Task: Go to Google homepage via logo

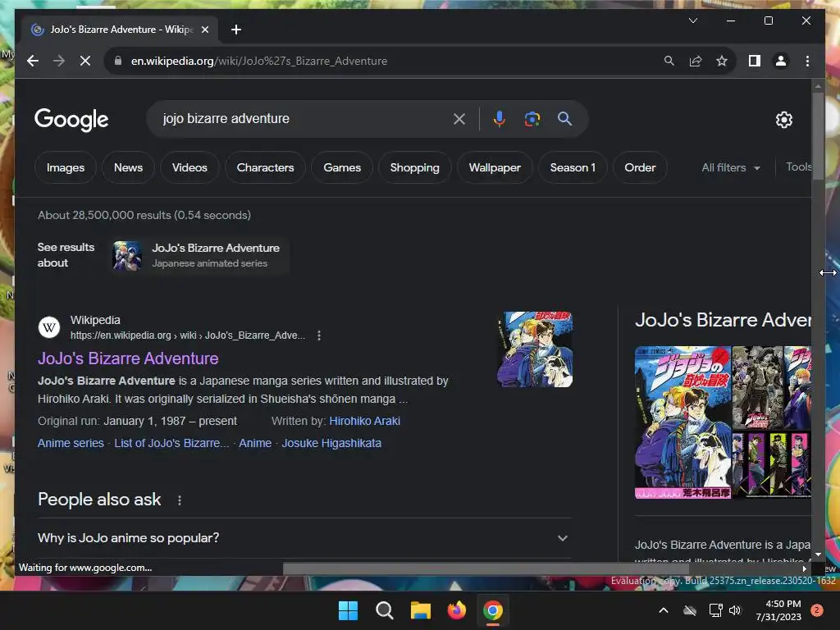Action: tap(71, 120)
